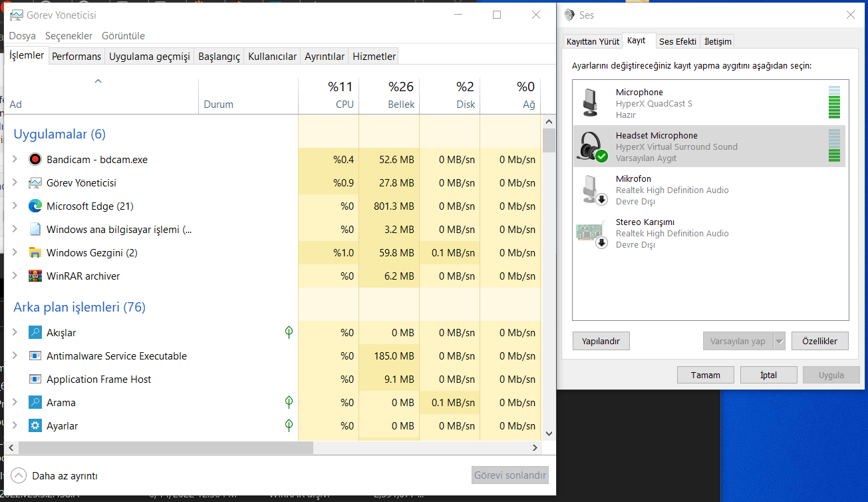Click the Akışlar process icon
The image size is (868, 502).
35,332
